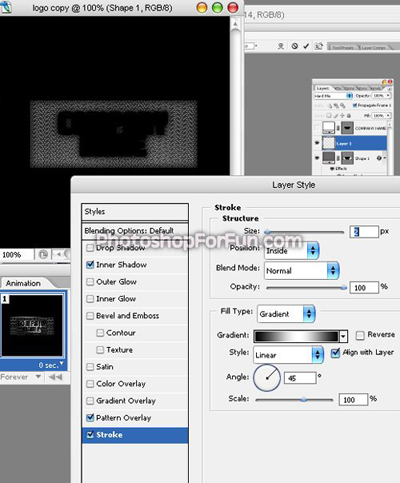The height and width of the screenshot is (483, 400).
Task: Open the Position dropdown showing Inside
Action: (x=292, y=250)
